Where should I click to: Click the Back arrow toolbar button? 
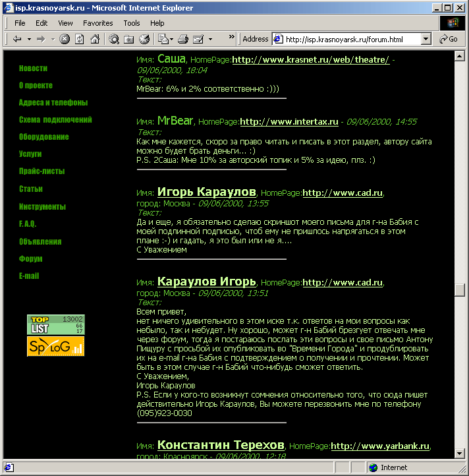pos(17,39)
